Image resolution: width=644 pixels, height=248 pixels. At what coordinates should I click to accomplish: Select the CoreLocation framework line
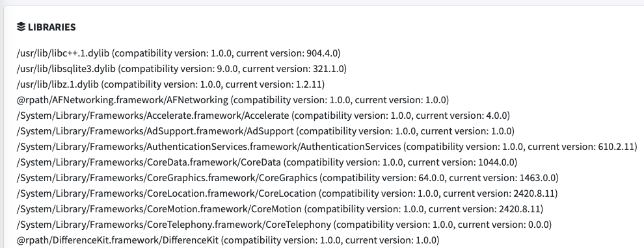pyautogui.click(x=287, y=193)
